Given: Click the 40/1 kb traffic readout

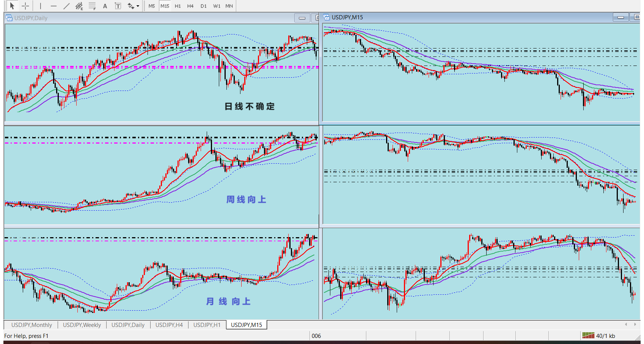Looking at the screenshot, I should click(606, 336).
